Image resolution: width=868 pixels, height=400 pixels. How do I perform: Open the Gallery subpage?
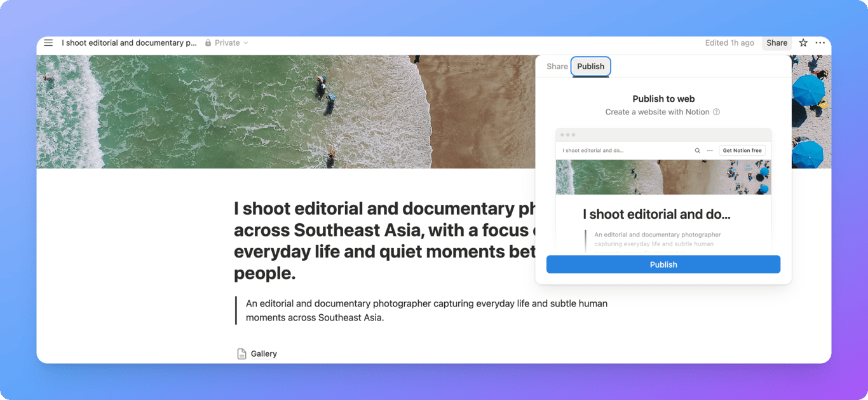click(x=264, y=353)
